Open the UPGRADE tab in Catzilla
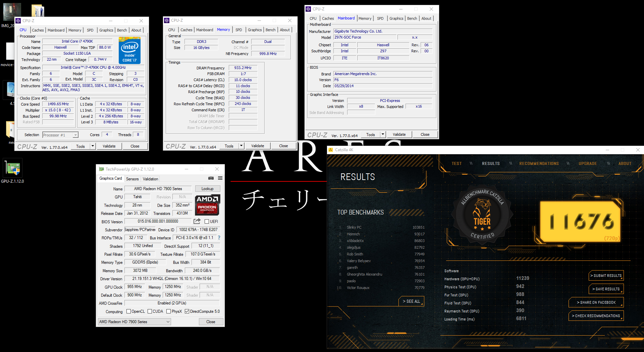644x352 pixels. (588, 164)
